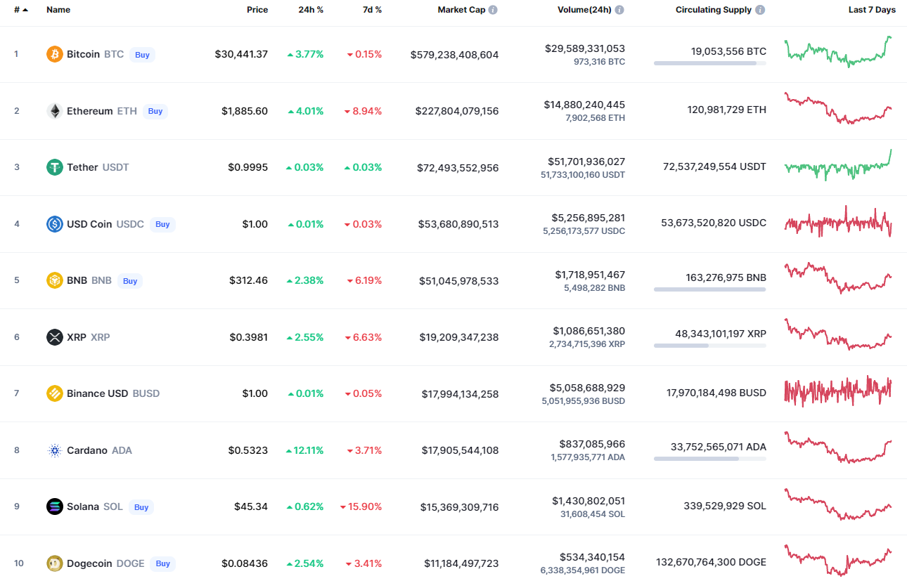Open the Cardano coin page link
This screenshot has height=588, width=907.
87,450
